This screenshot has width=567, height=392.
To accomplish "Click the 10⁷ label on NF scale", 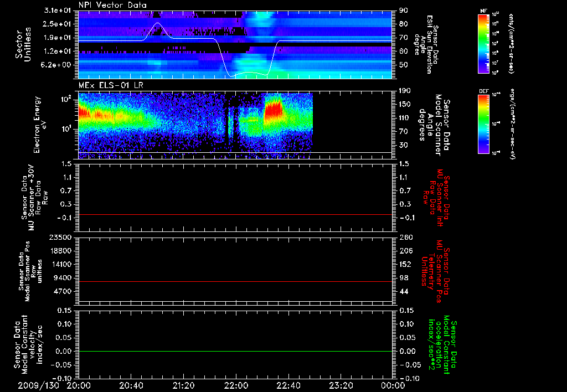I will pos(496,63).
